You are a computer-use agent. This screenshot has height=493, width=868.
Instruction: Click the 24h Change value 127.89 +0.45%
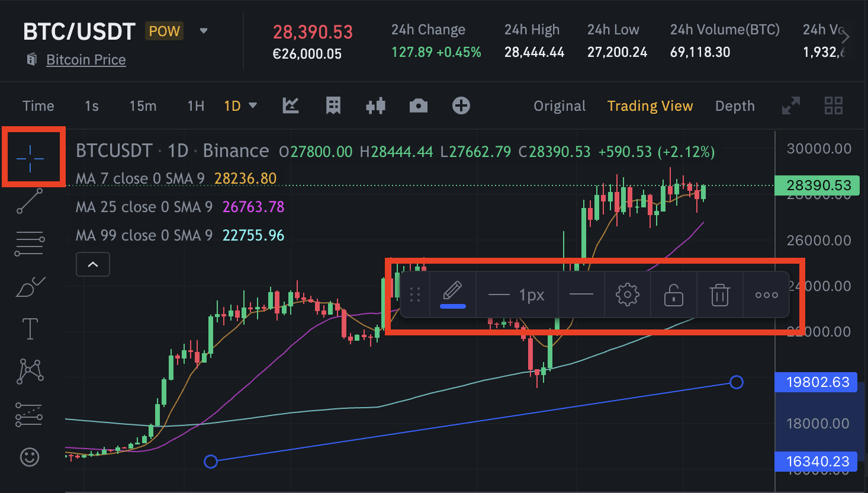click(436, 52)
